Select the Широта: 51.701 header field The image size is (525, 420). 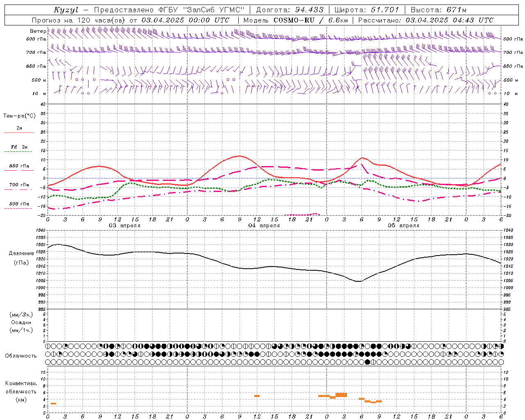pos(367,10)
